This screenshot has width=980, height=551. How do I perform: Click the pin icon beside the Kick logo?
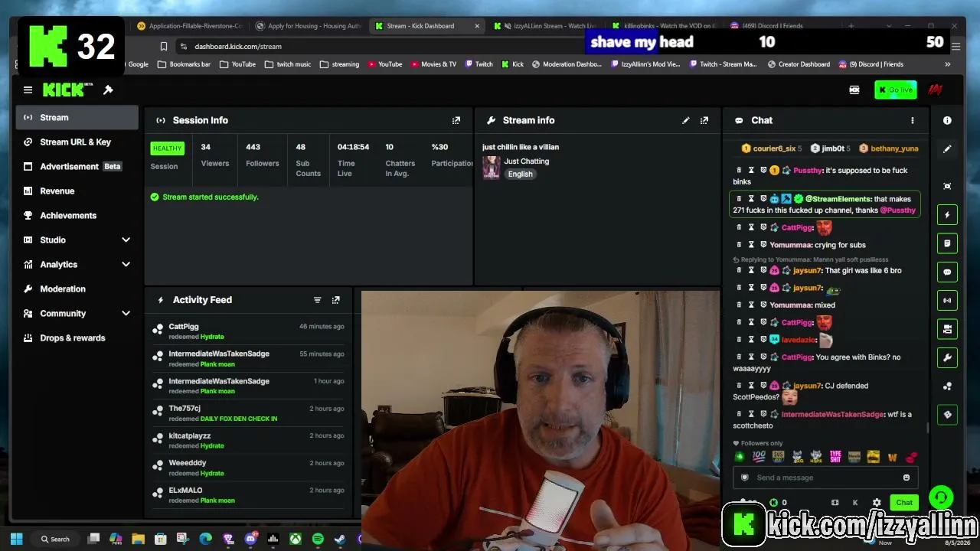click(108, 90)
